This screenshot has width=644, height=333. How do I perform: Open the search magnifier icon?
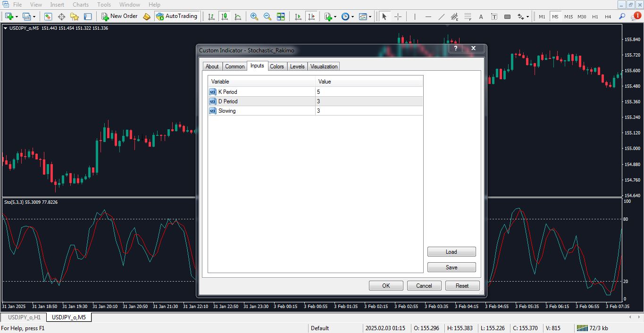(x=622, y=17)
